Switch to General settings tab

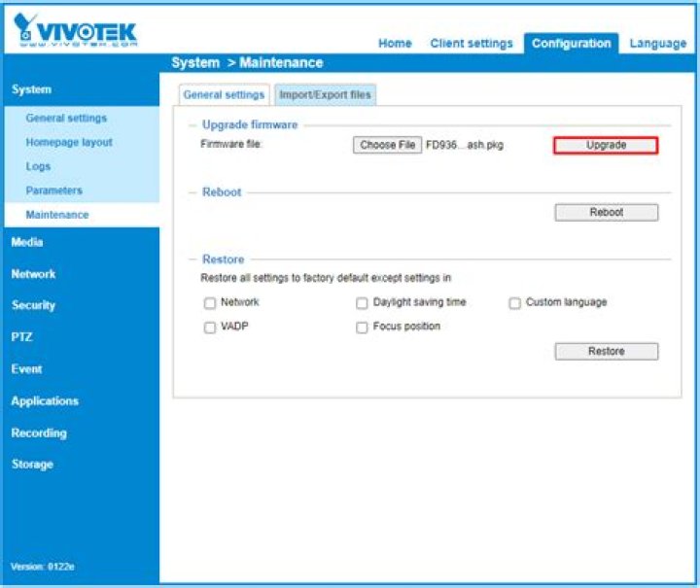[225, 94]
